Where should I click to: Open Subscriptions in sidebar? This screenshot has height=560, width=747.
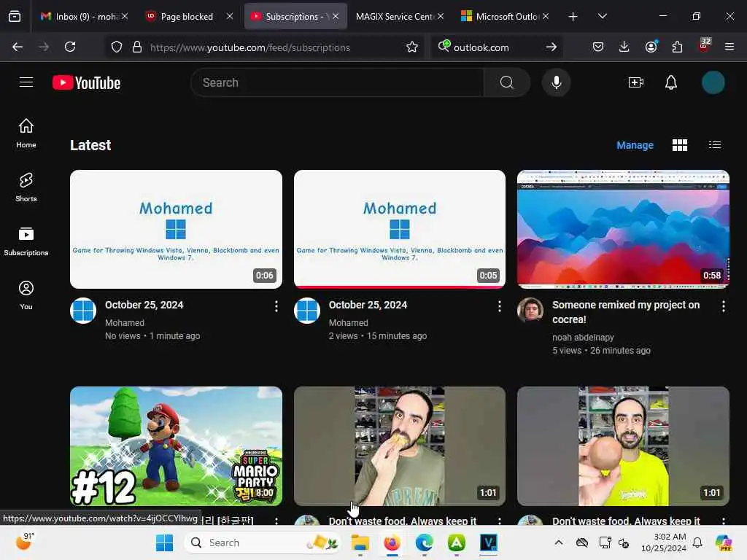(x=26, y=241)
